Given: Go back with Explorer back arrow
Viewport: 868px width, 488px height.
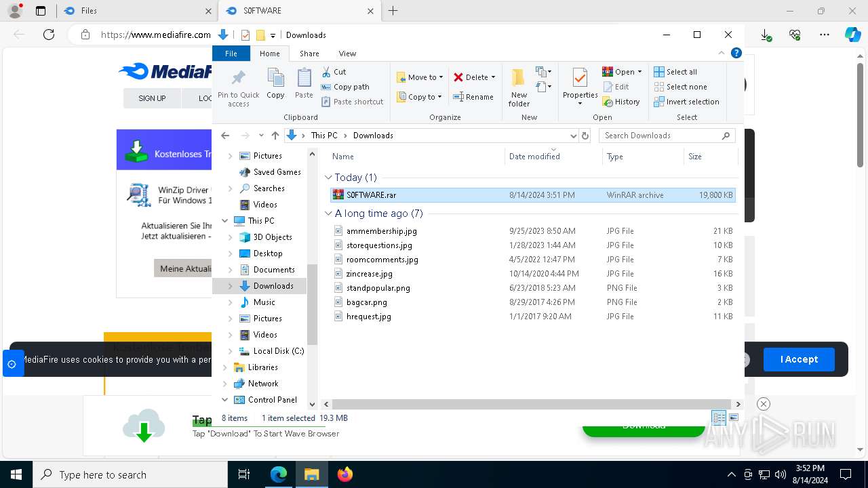Looking at the screenshot, I should [x=225, y=136].
